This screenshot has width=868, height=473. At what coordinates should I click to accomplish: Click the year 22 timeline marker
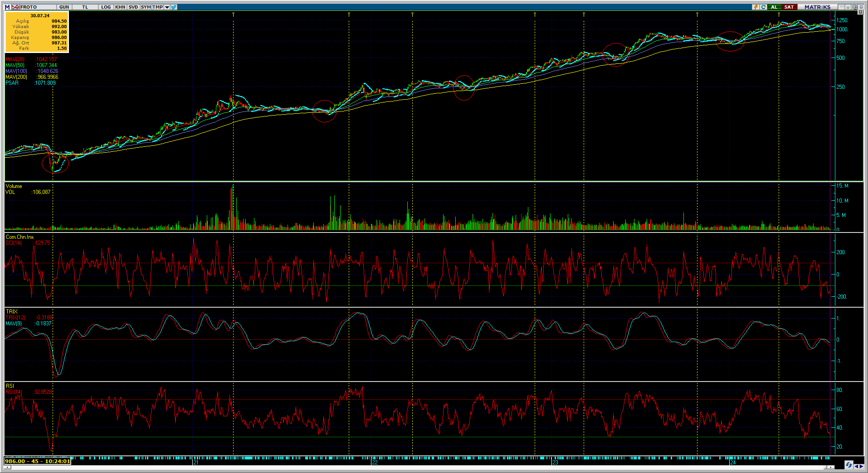375,463
